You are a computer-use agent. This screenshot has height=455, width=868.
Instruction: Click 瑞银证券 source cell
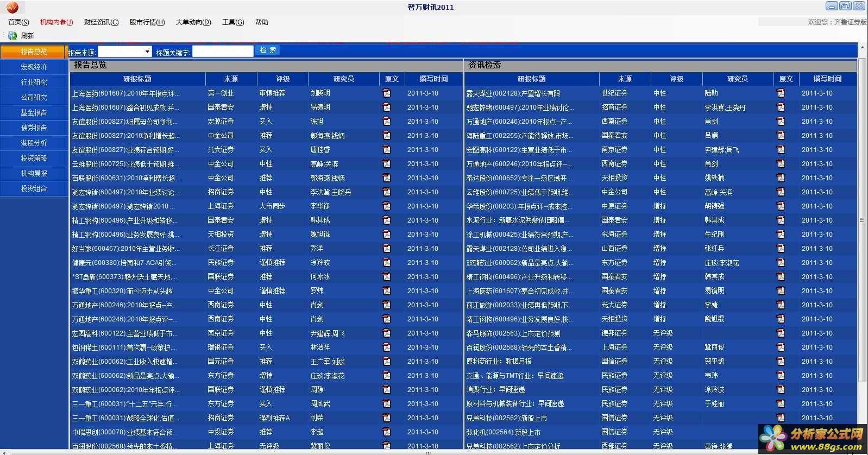click(x=221, y=347)
